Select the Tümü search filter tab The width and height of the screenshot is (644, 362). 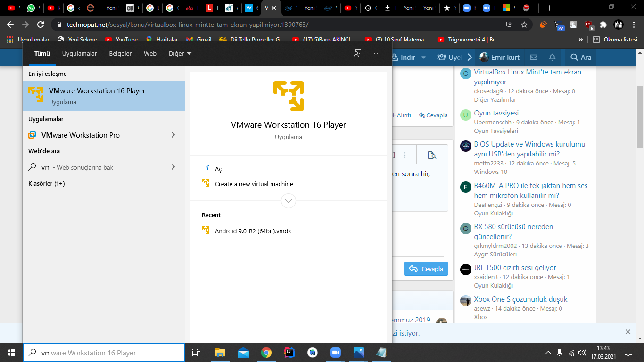pyautogui.click(x=42, y=53)
